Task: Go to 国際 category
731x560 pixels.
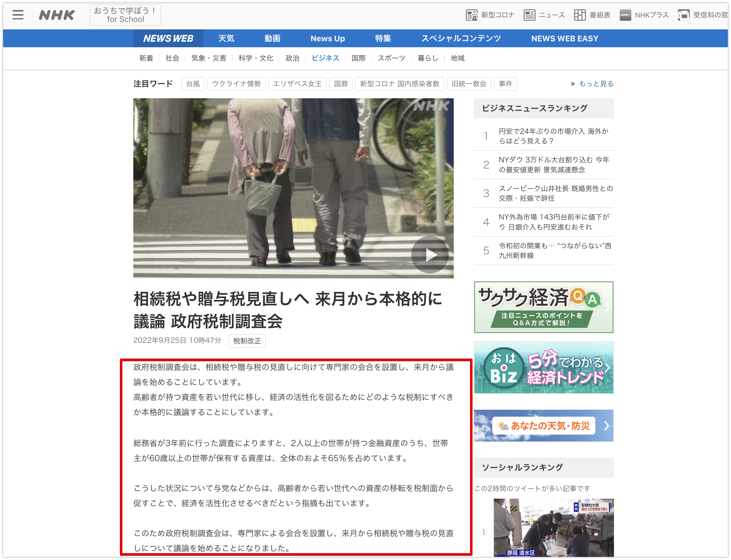Action: click(358, 58)
